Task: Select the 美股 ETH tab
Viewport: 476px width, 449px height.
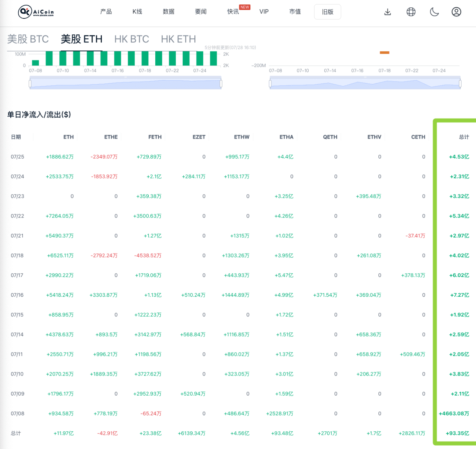Action: 82,39
